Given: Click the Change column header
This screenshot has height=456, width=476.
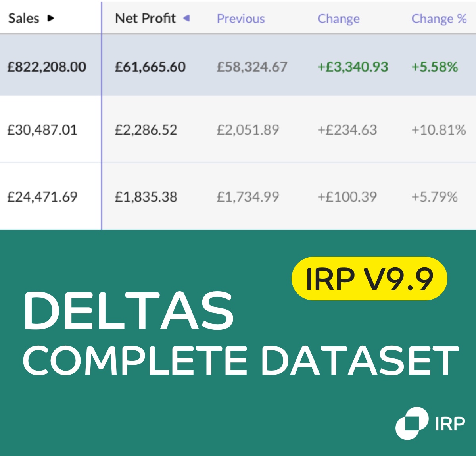Looking at the screenshot, I should [x=338, y=19].
